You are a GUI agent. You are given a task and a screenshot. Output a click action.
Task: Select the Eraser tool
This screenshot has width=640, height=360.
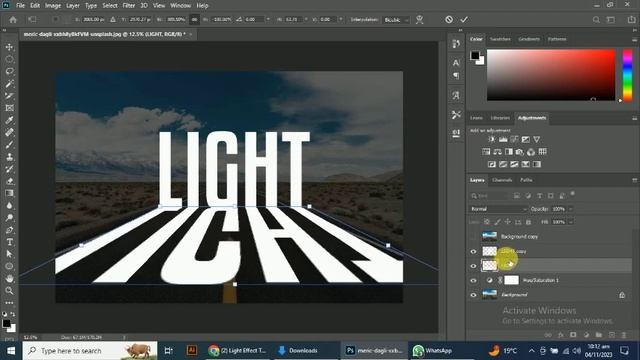tap(9, 181)
